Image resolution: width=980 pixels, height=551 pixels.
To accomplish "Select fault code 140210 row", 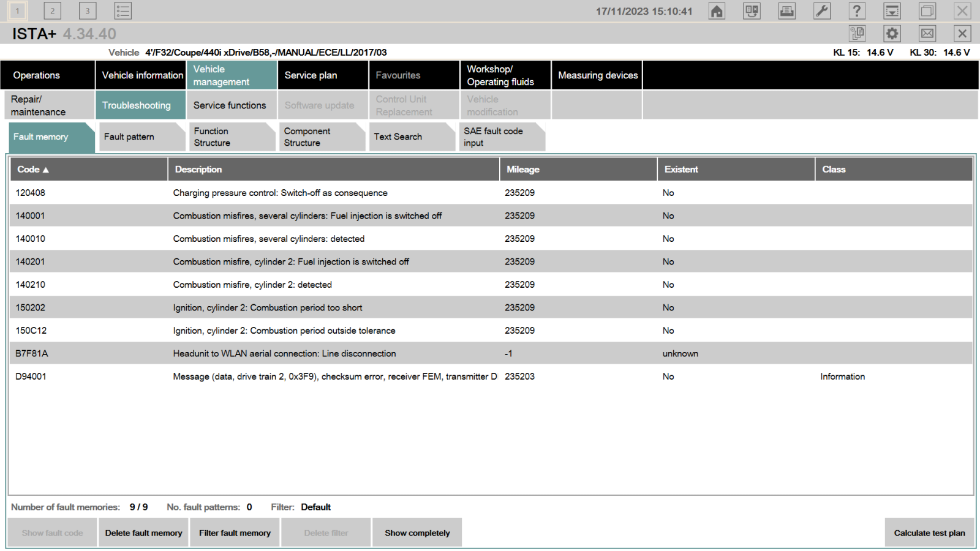I will click(x=491, y=285).
